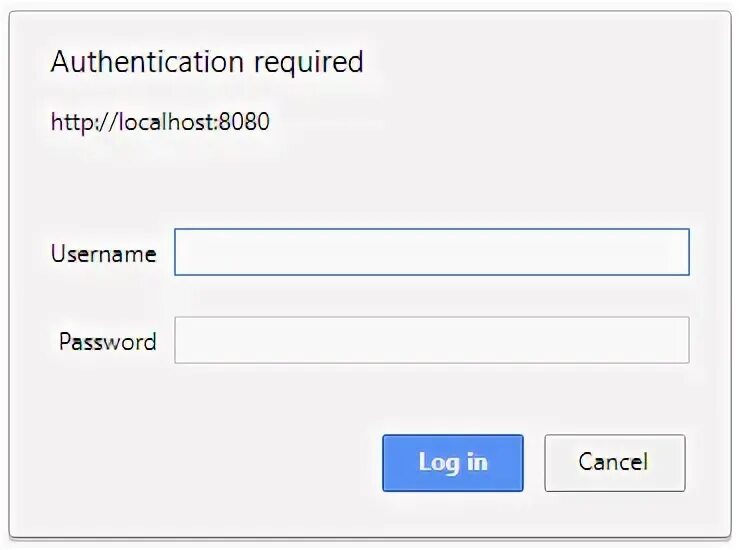Click the Username label text
740x550 pixels.
click(103, 254)
